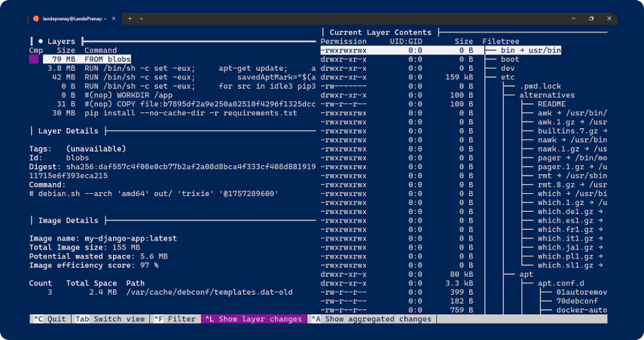Click the ^C Quit shortcut
The image size is (644, 340).
coord(50,319)
